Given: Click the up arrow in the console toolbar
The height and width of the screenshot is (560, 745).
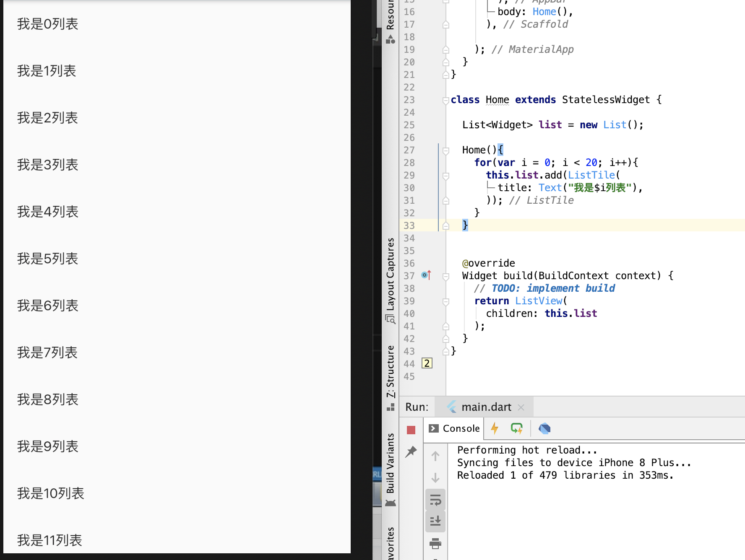Looking at the screenshot, I should pos(435,456).
